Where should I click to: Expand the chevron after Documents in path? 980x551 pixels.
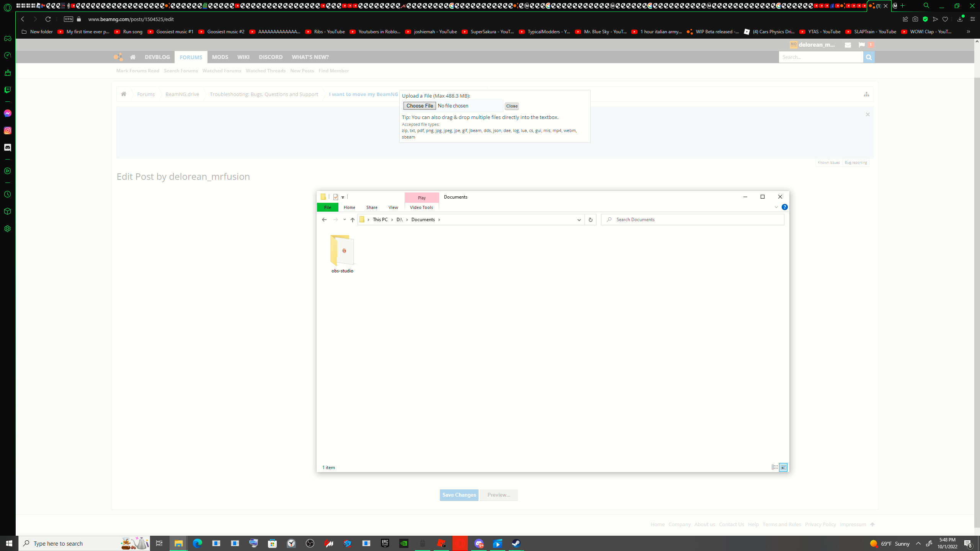[439, 220]
